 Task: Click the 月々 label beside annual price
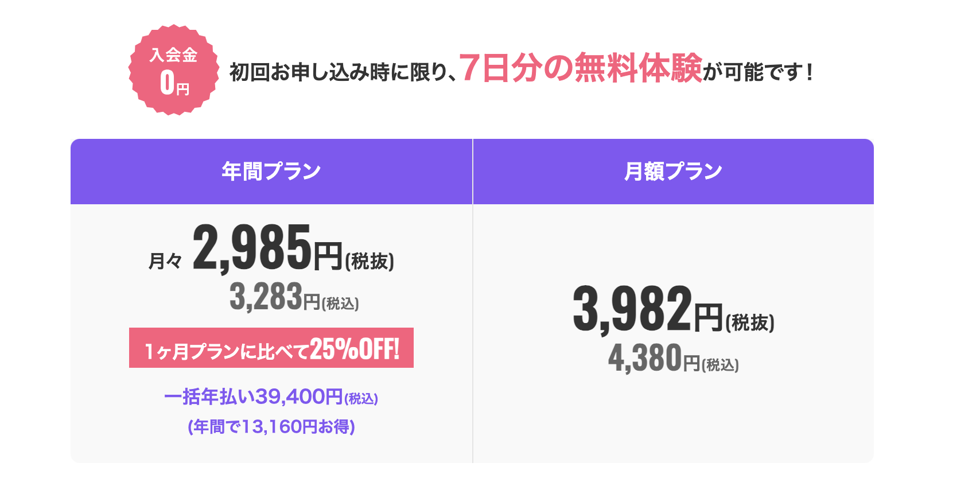(x=165, y=261)
